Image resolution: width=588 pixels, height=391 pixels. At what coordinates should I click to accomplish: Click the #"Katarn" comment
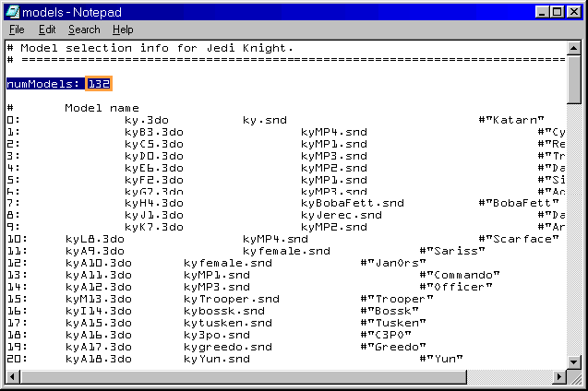coord(511,120)
